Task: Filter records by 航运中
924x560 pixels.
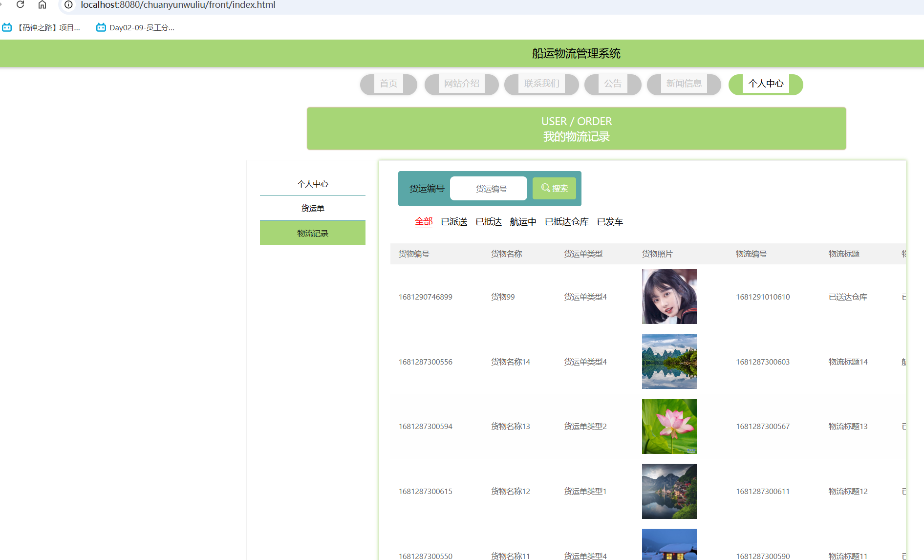Action: click(523, 222)
